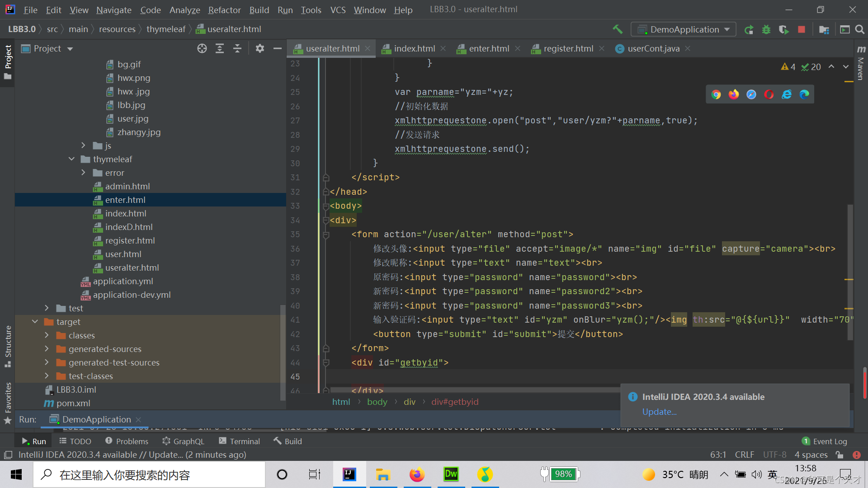Click the UTF-8 encoding in status bar

pyautogui.click(x=775, y=455)
